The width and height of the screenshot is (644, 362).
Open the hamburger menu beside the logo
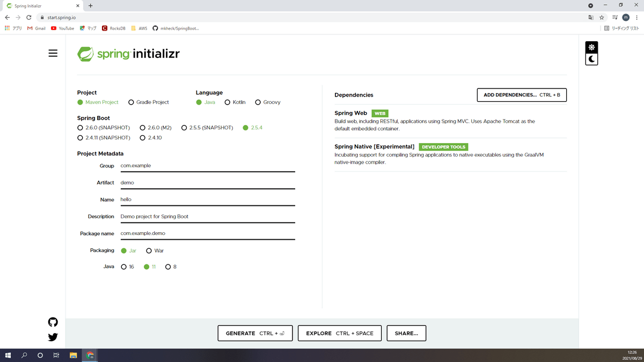tap(53, 54)
